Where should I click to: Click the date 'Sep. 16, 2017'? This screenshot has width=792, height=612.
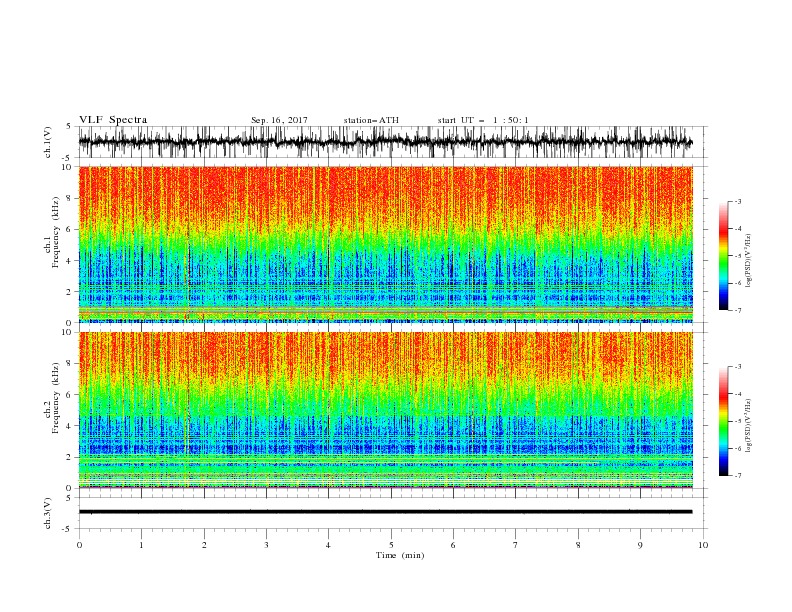point(279,120)
